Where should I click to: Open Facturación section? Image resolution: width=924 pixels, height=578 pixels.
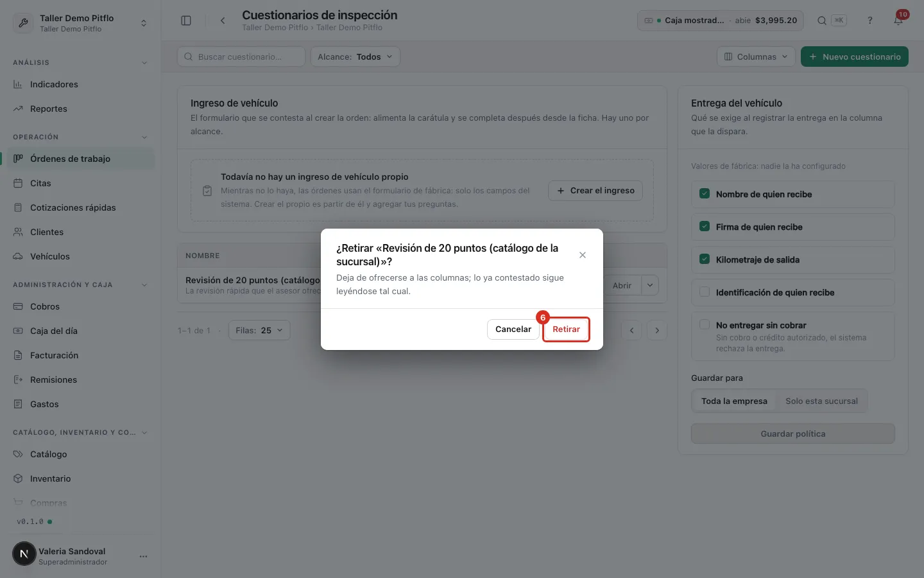(x=80, y=355)
